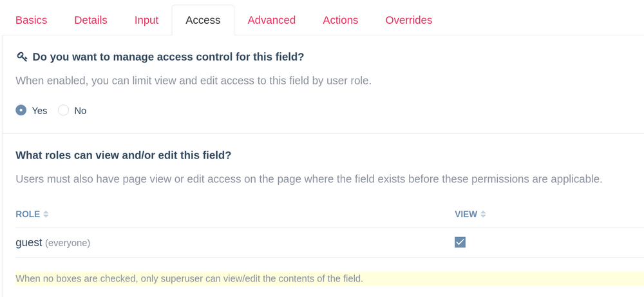
Task: Uncheck the guest role View checkbox
Action: pyautogui.click(x=460, y=242)
